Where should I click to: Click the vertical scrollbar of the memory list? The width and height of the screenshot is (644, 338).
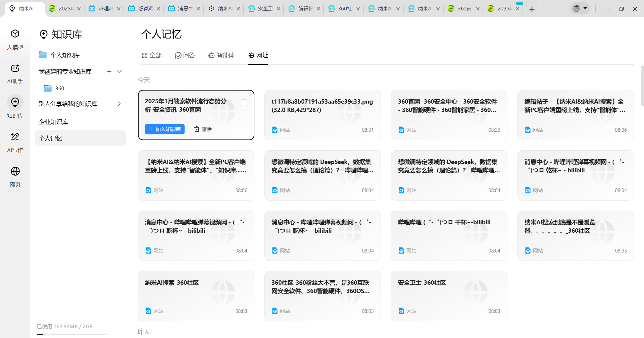coord(642,86)
